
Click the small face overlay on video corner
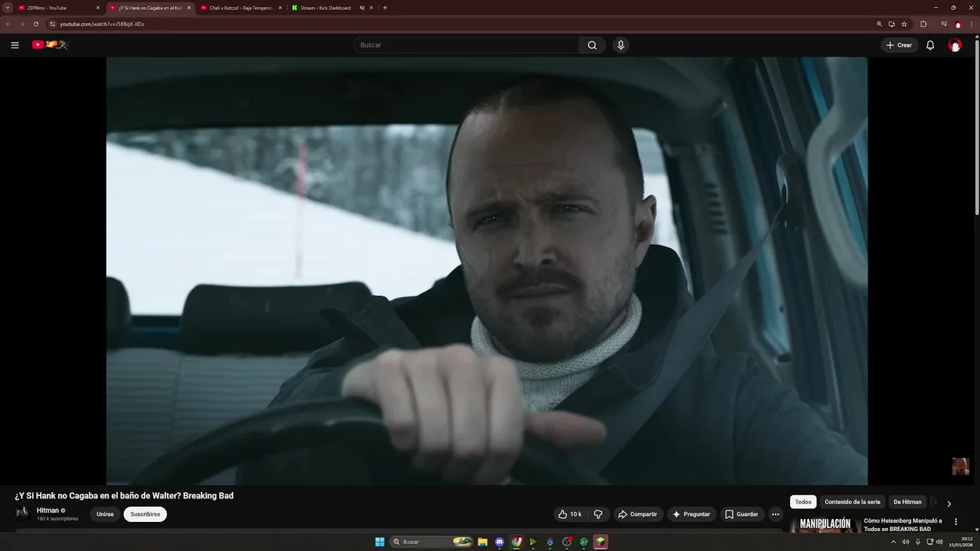tap(960, 466)
